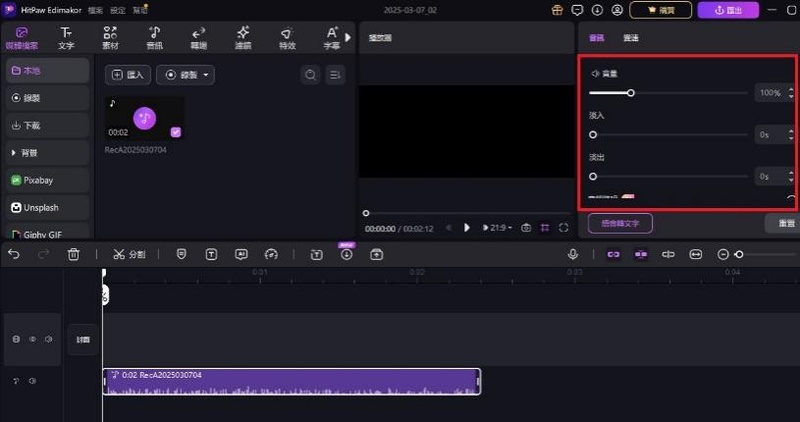Image resolution: width=800 pixels, height=422 pixels.
Task: Switch to the 音訊 properties tab
Action: click(596, 38)
